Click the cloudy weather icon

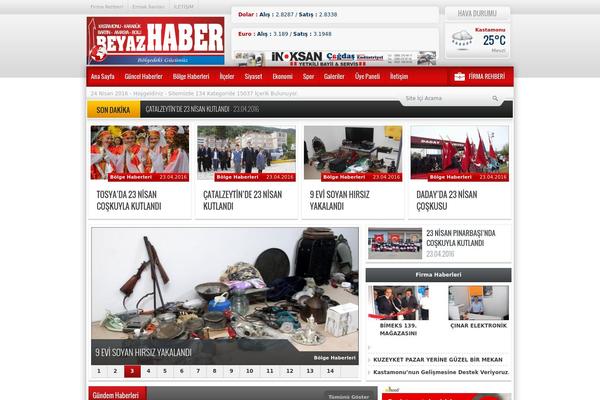pos(462,39)
